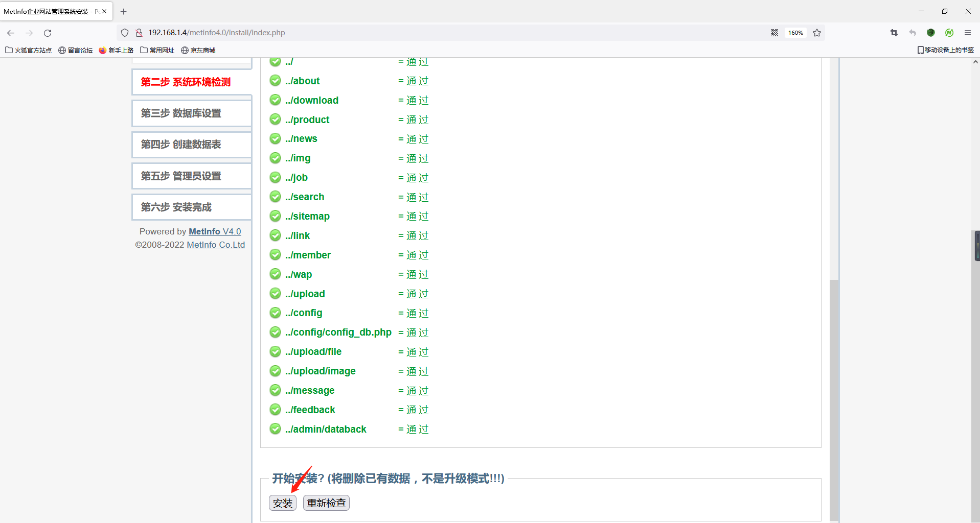
Task: Open the MetInfo Co.Ltd link
Action: [216, 245]
